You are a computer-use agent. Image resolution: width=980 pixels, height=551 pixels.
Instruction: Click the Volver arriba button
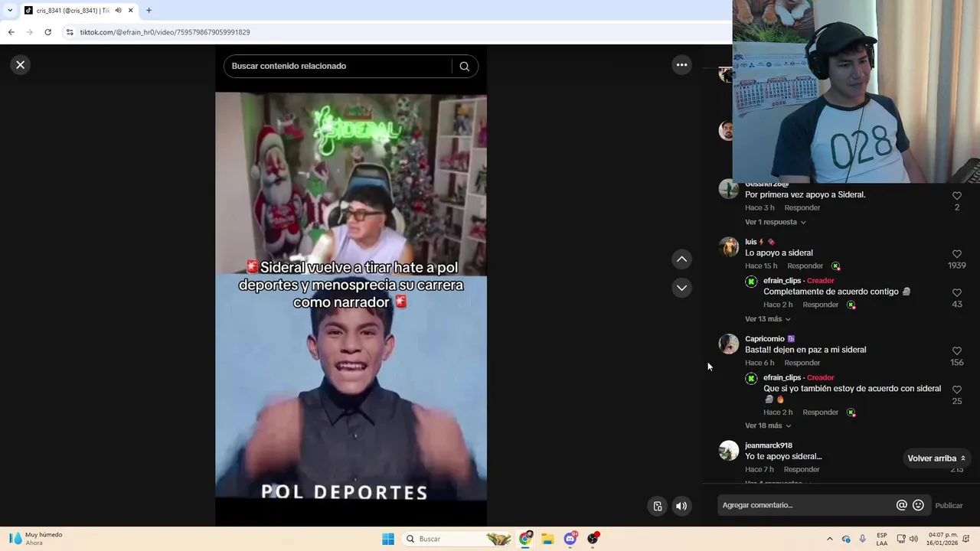pyautogui.click(x=936, y=458)
